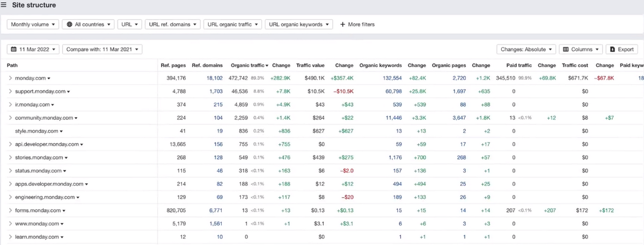This screenshot has width=644, height=245.
Task: Click 2,720 organic pages for monday.com
Action: [459, 78]
